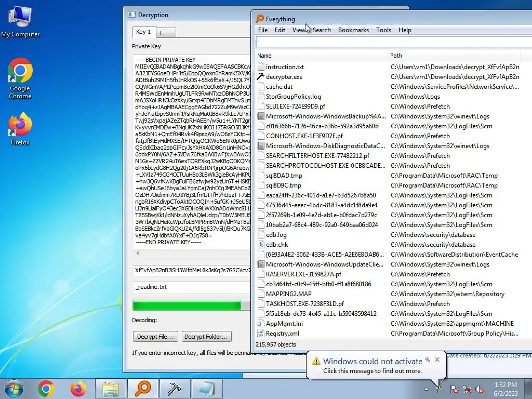Select RASERVER.EXE-3159827A.pf row
This screenshot has width=532, height=399.
coord(303,274)
